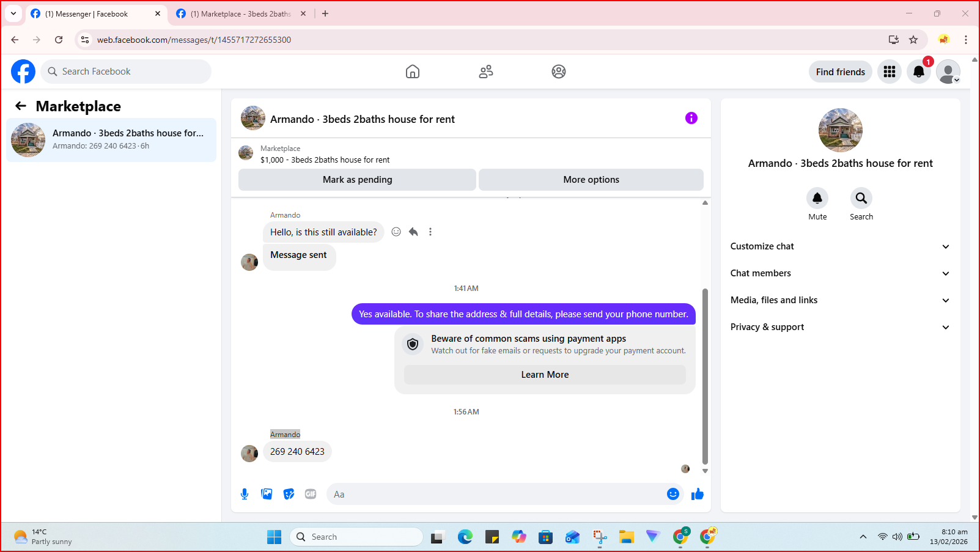Click Find friends button
980x552 pixels.
(x=841, y=72)
